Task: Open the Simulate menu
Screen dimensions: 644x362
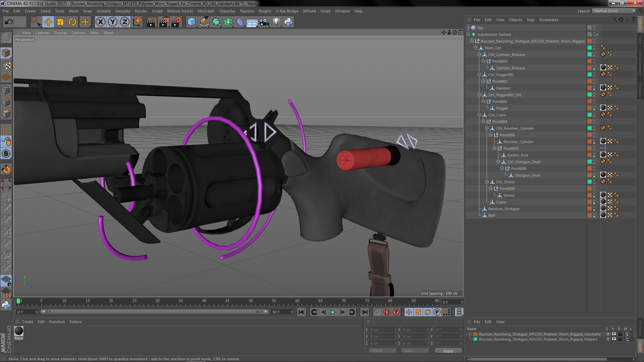Action: [x=122, y=11]
